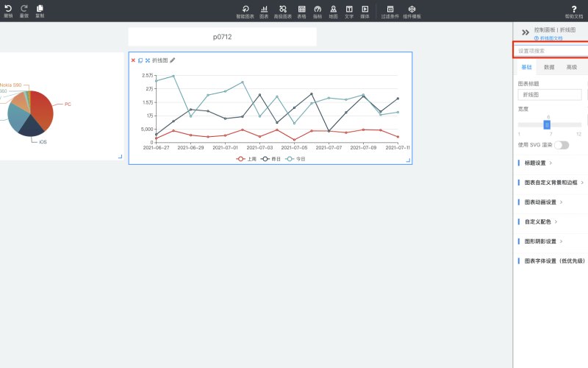Viewport: 588px width, 368px height.
Task: Click the 图表标题 input containing 折线图
Action: [x=550, y=95]
